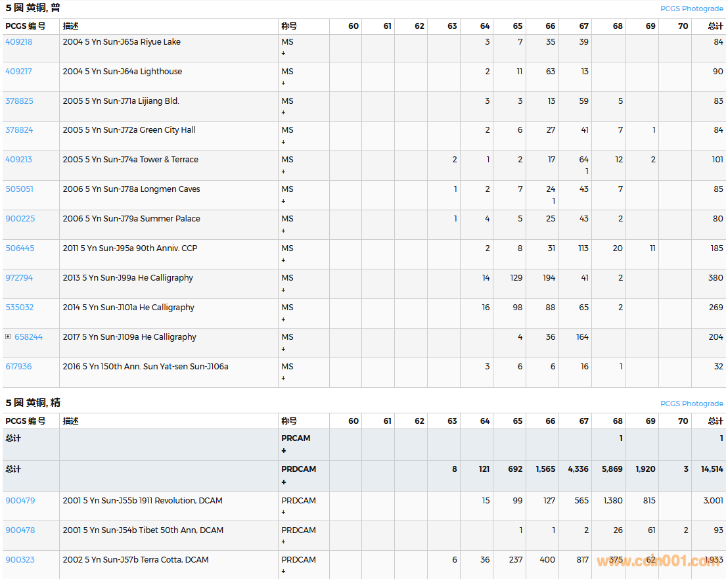Open 617936 Sun Yat-sen 150th entry

click(18, 367)
